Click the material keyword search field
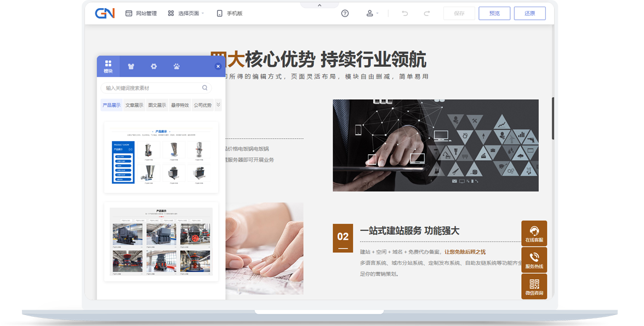Viewport: 644px width, 326px height. pos(152,88)
